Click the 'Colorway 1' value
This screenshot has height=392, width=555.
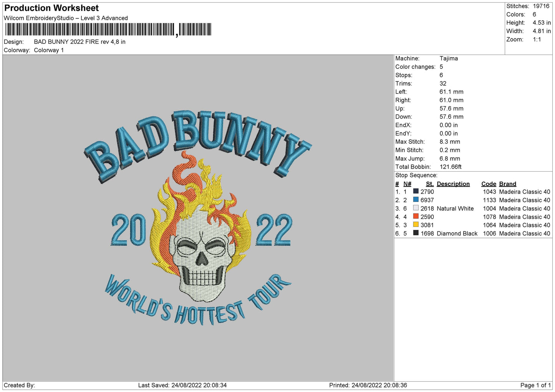coord(49,50)
